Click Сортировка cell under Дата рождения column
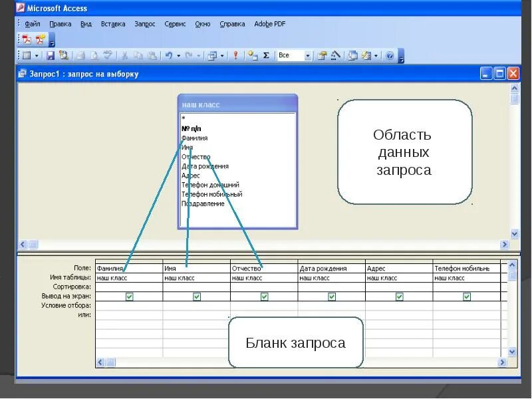Viewport: 532px width, 399px height. pyautogui.click(x=332, y=287)
